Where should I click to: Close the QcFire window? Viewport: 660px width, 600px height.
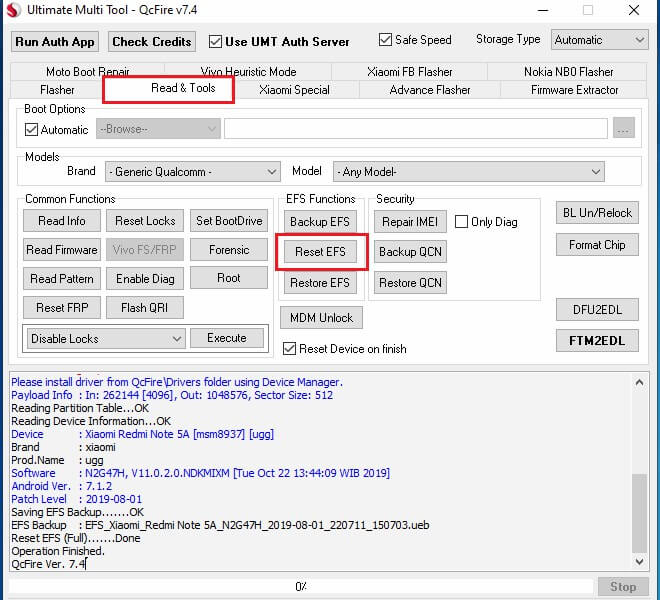point(634,10)
